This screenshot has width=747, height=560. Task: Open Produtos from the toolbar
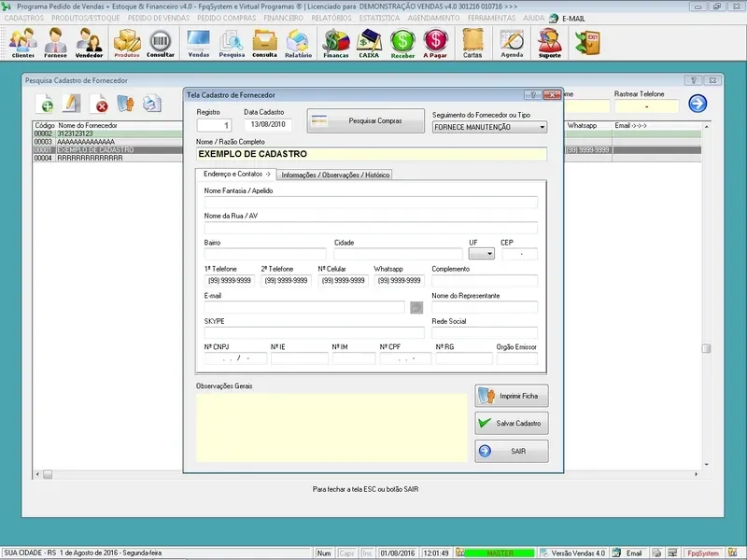tap(126, 43)
